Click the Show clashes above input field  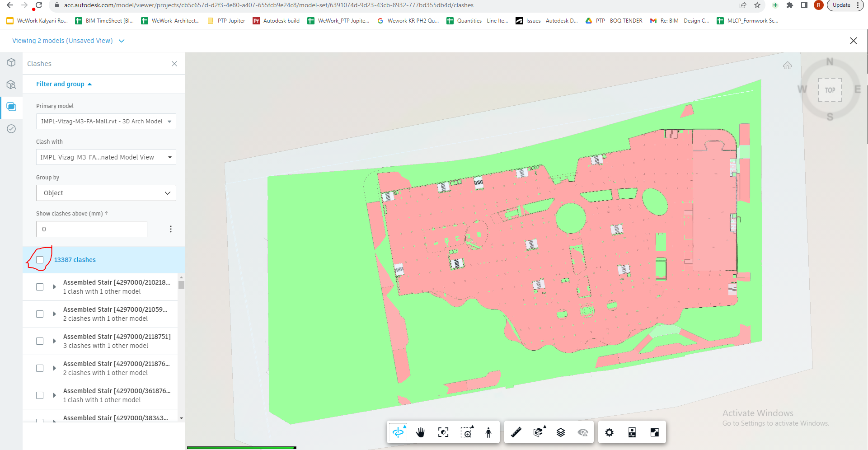pyautogui.click(x=91, y=229)
